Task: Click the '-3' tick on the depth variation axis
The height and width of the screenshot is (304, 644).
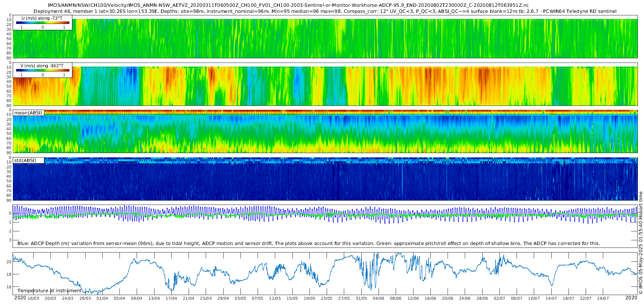Action: 9,240
